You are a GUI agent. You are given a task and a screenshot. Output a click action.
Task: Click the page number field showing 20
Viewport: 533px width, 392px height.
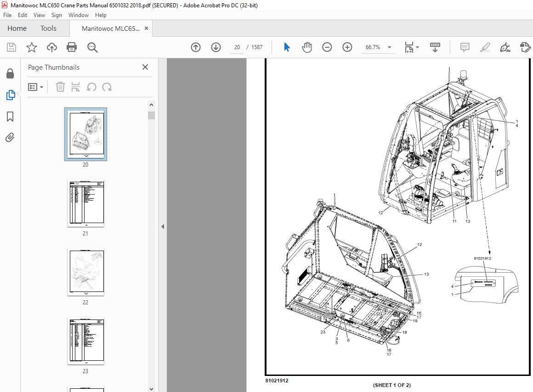(x=237, y=47)
